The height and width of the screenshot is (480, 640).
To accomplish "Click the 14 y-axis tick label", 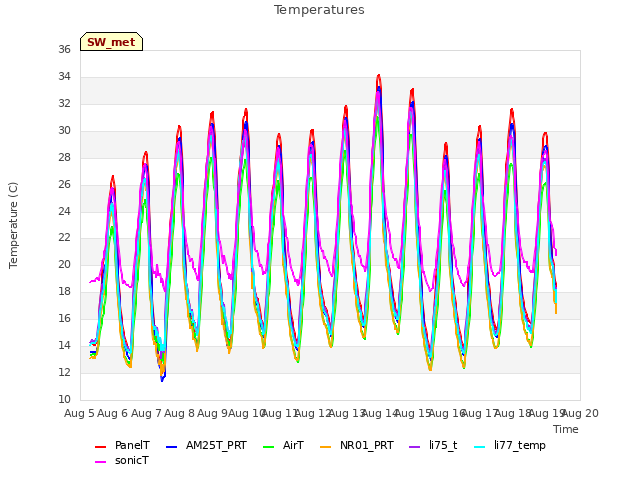I will click(x=64, y=345).
